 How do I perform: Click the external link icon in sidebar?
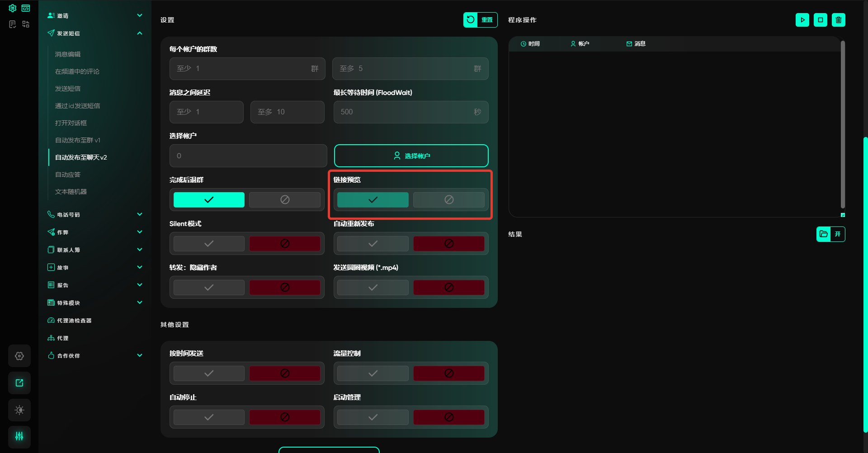click(x=19, y=383)
